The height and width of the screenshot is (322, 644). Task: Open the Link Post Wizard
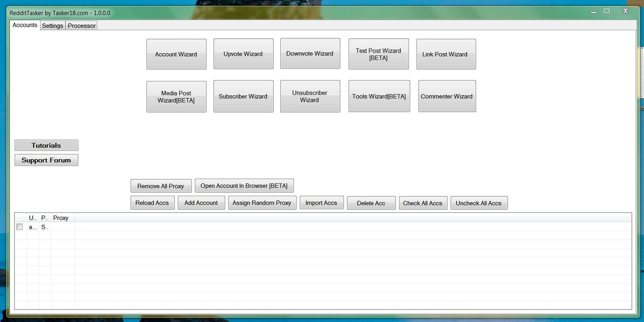tap(445, 54)
